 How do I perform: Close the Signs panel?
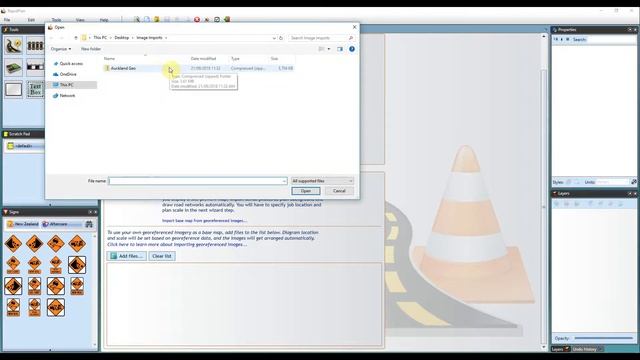point(96,212)
